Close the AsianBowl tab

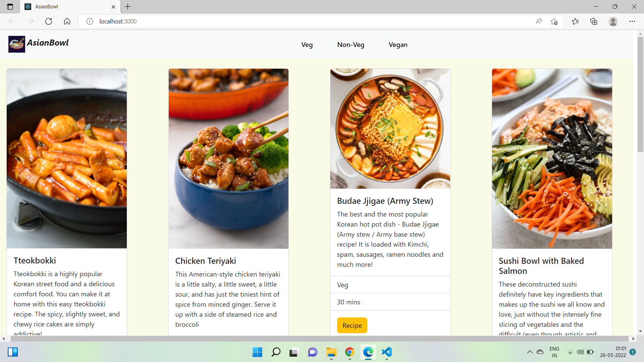point(113,7)
